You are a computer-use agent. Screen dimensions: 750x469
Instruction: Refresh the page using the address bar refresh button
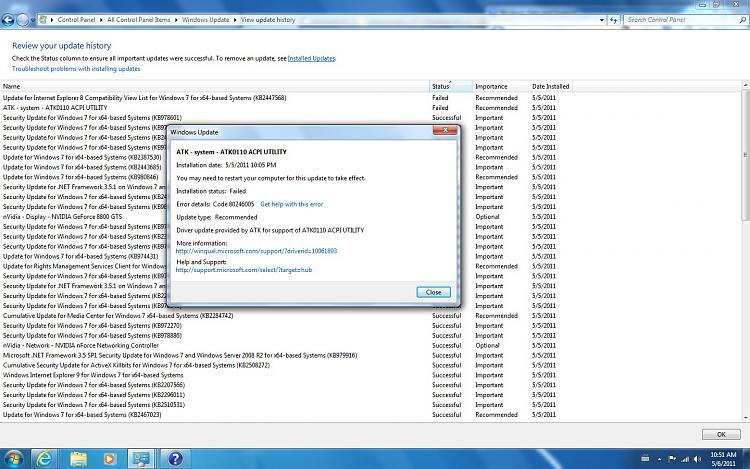coord(615,20)
